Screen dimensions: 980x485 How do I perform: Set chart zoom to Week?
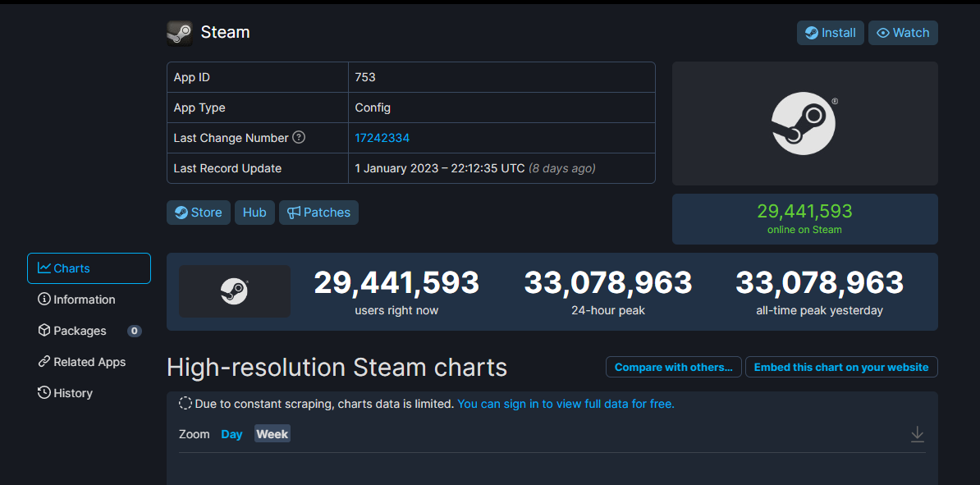click(x=272, y=434)
